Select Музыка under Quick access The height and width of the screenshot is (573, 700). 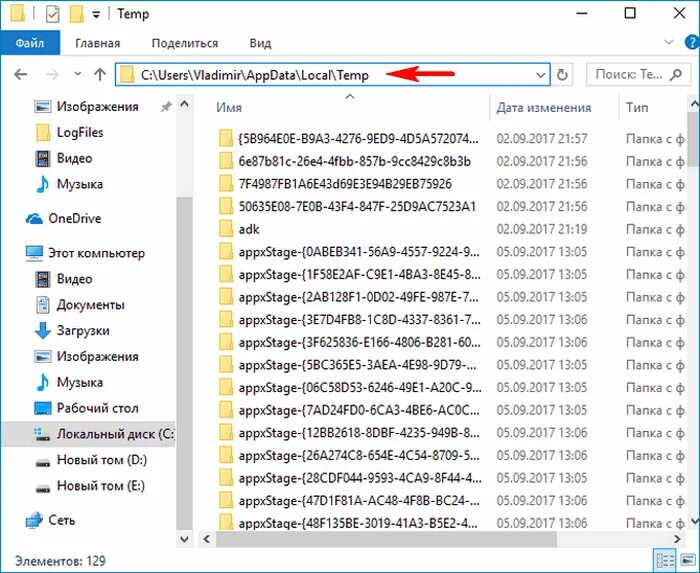coord(69,184)
